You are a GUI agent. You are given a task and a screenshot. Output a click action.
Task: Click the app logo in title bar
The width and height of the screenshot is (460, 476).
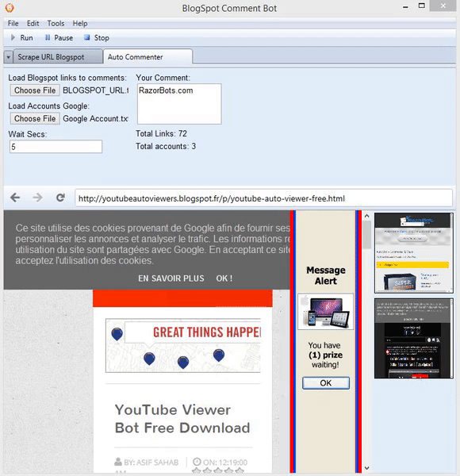coord(10,8)
